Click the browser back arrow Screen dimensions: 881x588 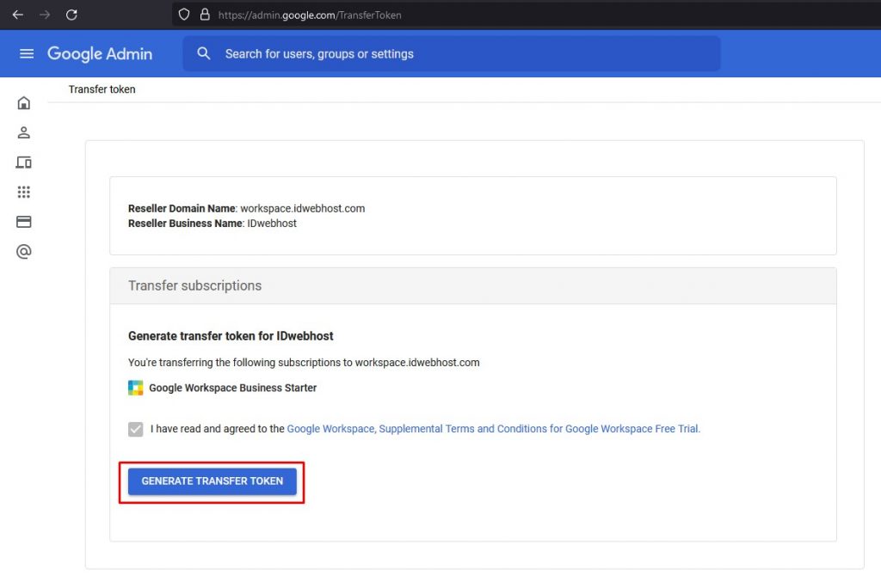point(17,15)
